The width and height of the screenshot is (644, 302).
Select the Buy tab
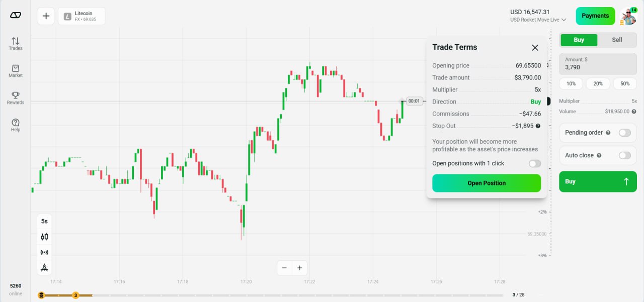pyautogui.click(x=579, y=40)
